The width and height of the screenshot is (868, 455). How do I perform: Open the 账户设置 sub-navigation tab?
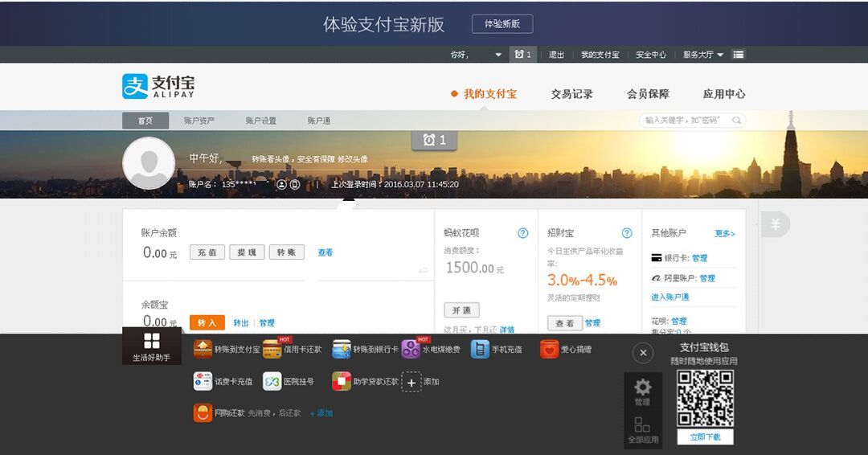pyautogui.click(x=260, y=121)
